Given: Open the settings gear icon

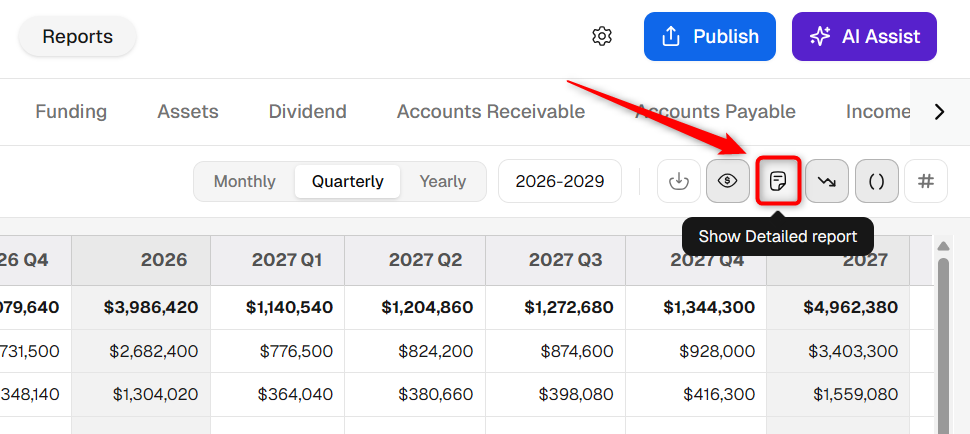Looking at the screenshot, I should (601, 36).
